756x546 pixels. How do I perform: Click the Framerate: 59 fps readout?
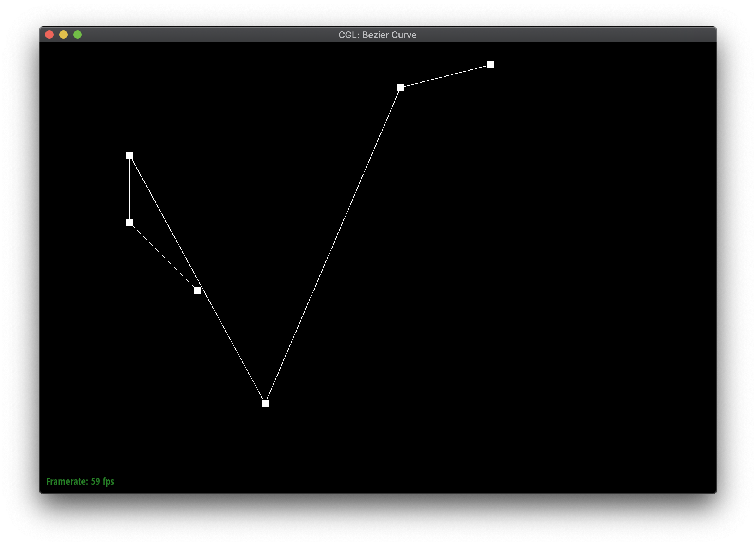tap(80, 481)
